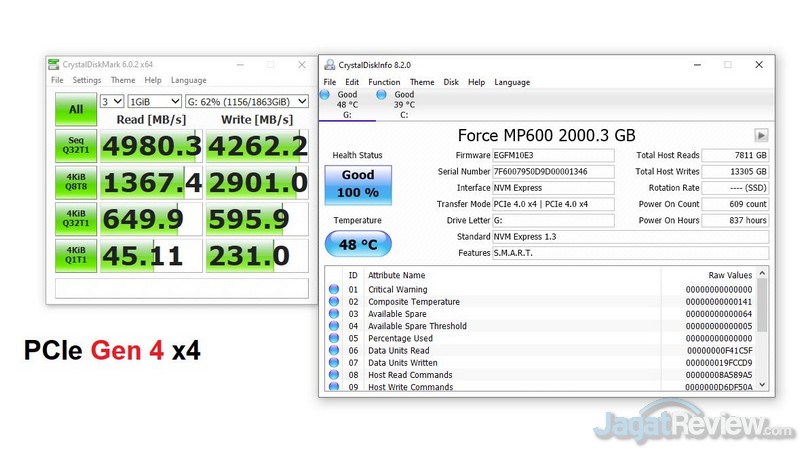The width and height of the screenshot is (800, 450).
Task: Click the CrystalDiskInfo title bar app icon
Action: coord(330,65)
